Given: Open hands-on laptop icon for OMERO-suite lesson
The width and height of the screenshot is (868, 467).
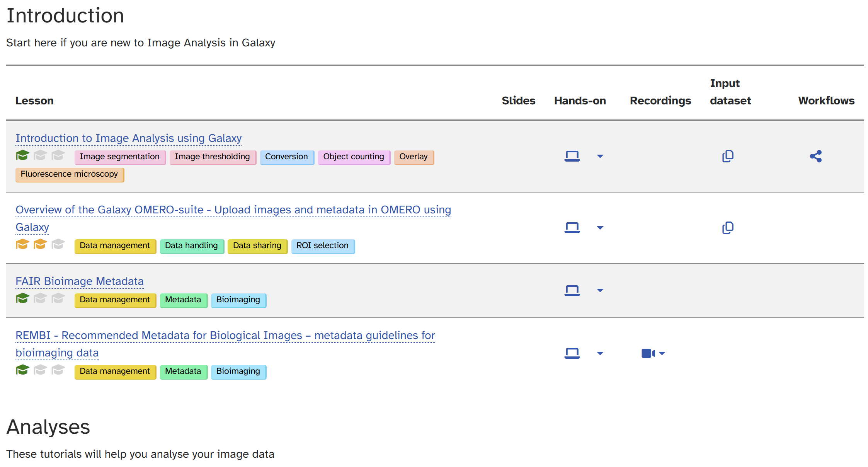Looking at the screenshot, I should pos(572,228).
